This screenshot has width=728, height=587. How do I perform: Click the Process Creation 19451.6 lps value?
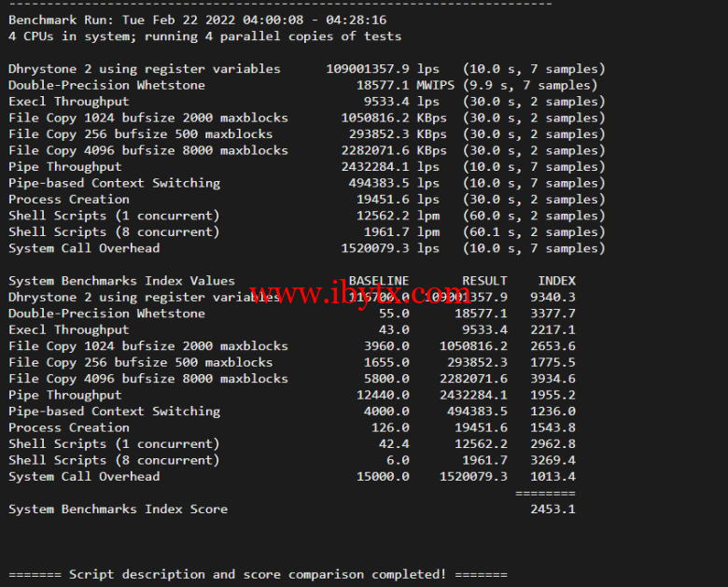pyautogui.click(x=383, y=199)
